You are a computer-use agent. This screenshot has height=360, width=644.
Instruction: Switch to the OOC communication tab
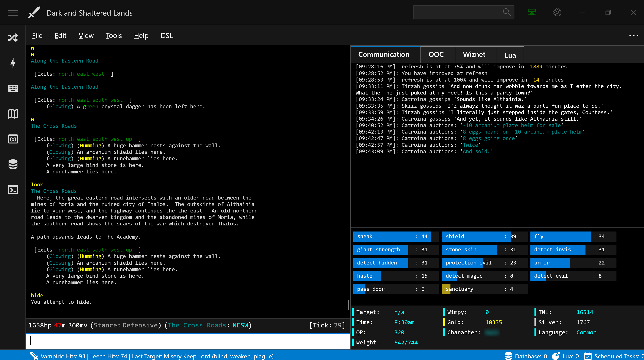(436, 54)
